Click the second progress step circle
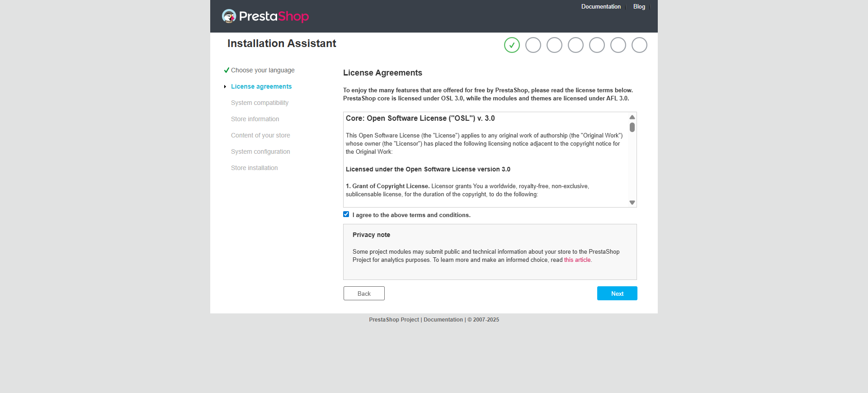 [x=533, y=45]
